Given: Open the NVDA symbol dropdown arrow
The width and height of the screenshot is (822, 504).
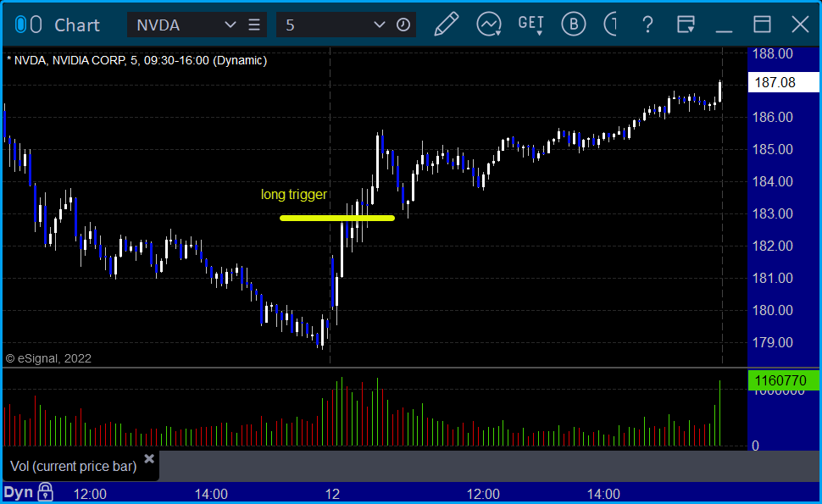Looking at the screenshot, I should point(230,25).
